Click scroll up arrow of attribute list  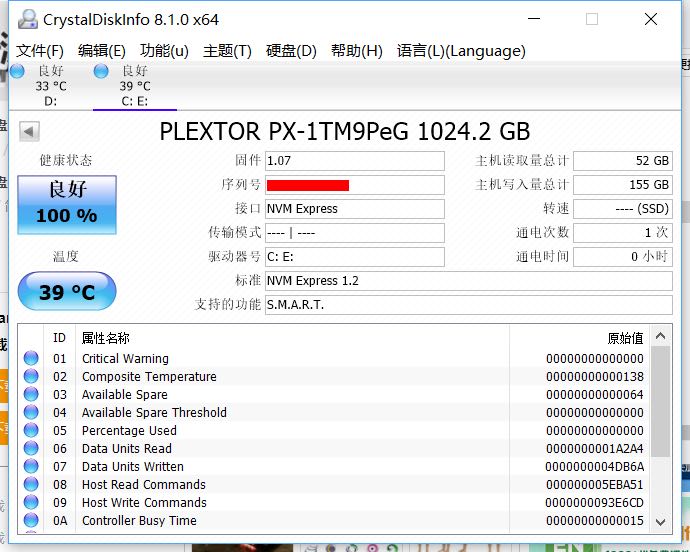point(660,336)
